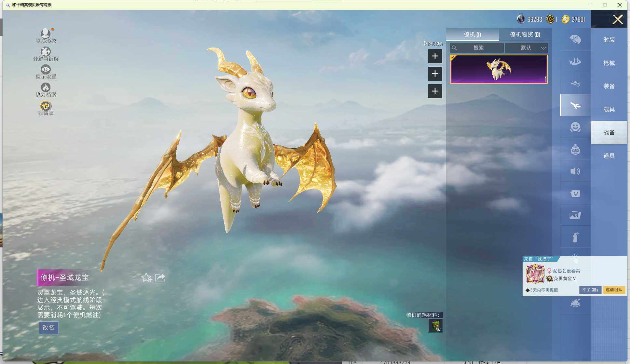Toggle 展示设置 eye icon
Image resolution: width=630 pixels, height=364 pixels.
(x=46, y=69)
